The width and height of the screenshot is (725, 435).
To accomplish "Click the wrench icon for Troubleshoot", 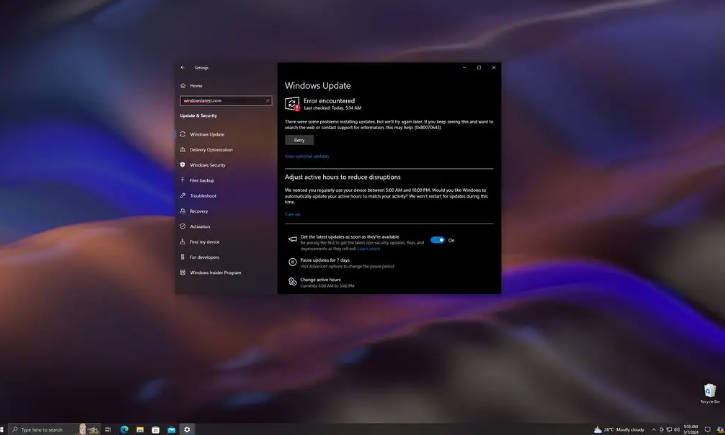I will (183, 196).
